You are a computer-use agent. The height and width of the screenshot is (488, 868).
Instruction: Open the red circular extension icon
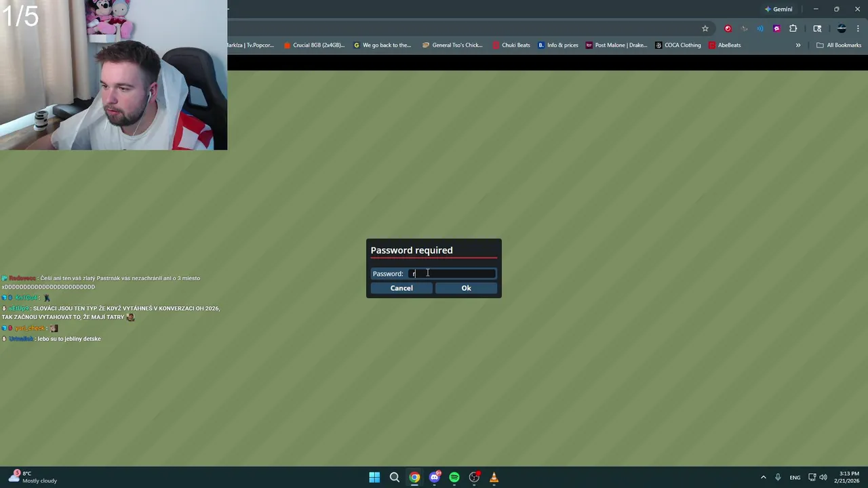point(728,28)
